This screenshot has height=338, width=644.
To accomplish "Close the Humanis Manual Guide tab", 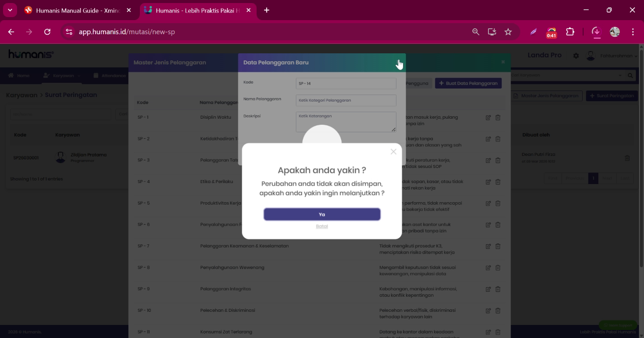I will pos(129,10).
